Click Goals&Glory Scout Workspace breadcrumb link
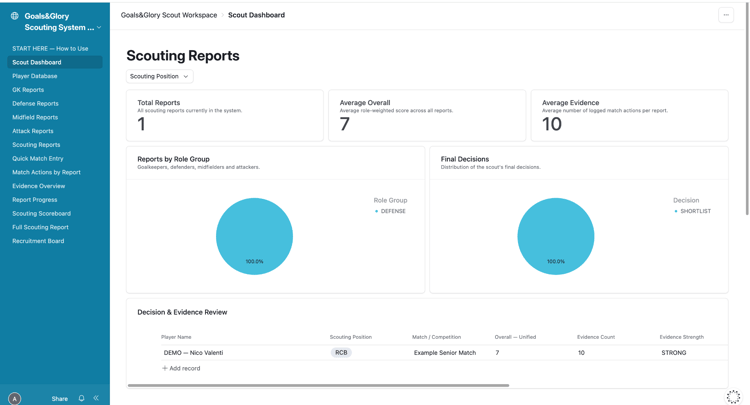 [169, 15]
